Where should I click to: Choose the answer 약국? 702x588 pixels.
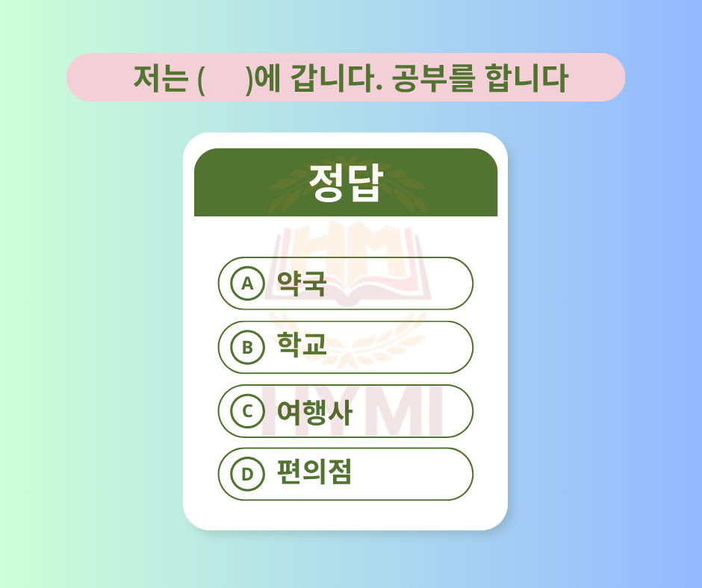tap(302, 284)
